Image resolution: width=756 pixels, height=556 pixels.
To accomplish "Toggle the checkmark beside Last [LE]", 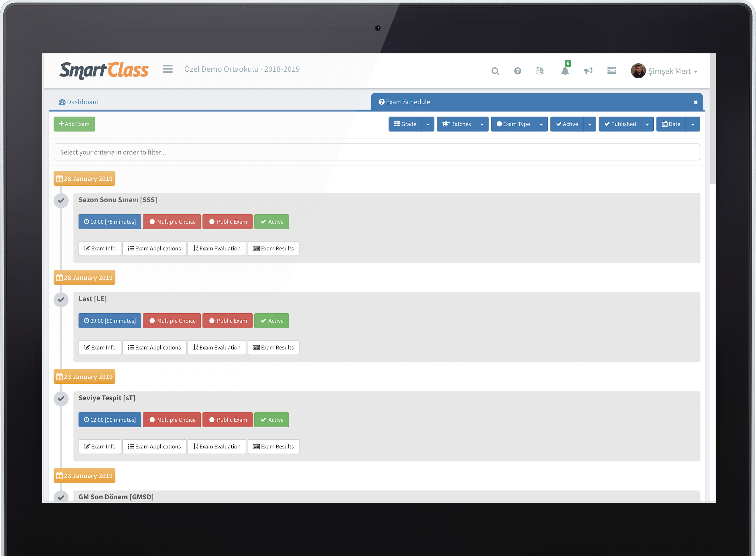I will tap(61, 300).
